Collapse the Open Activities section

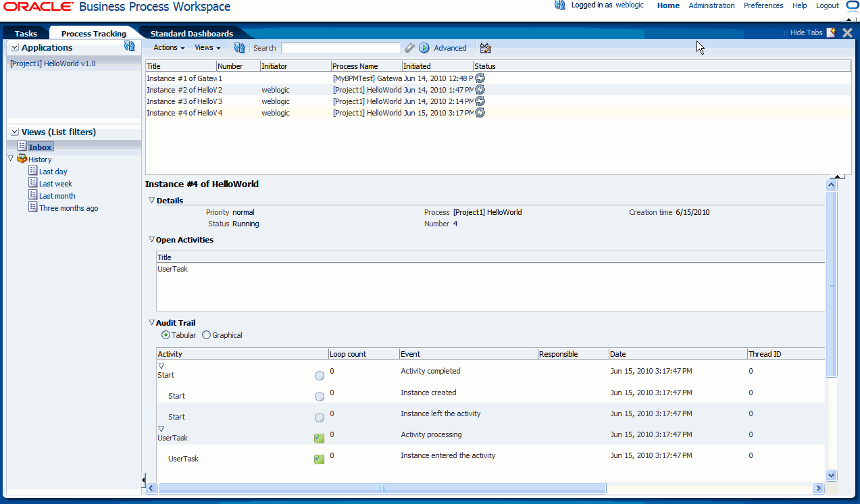[x=151, y=239]
